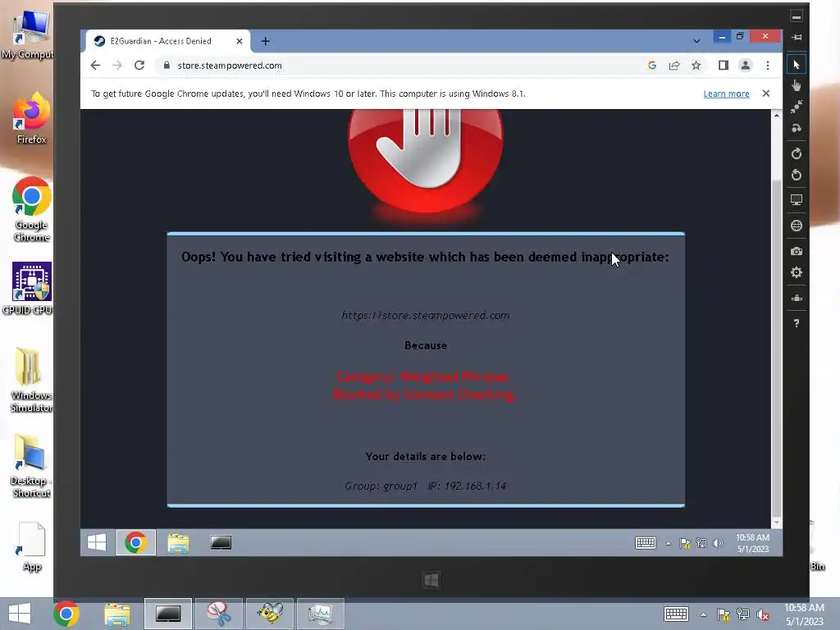Viewport: 840px width, 630px height.
Task: Click the Google icon in the address bar
Action: coord(652,66)
